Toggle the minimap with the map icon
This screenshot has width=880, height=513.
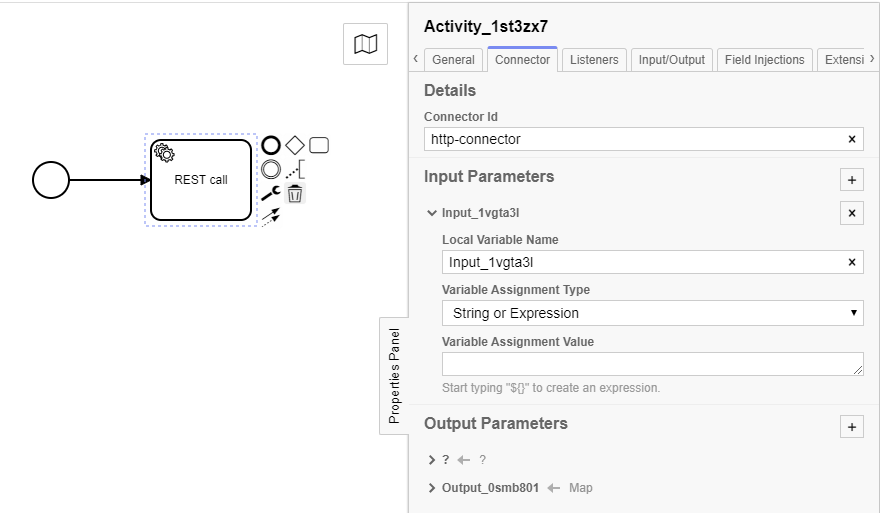click(366, 44)
